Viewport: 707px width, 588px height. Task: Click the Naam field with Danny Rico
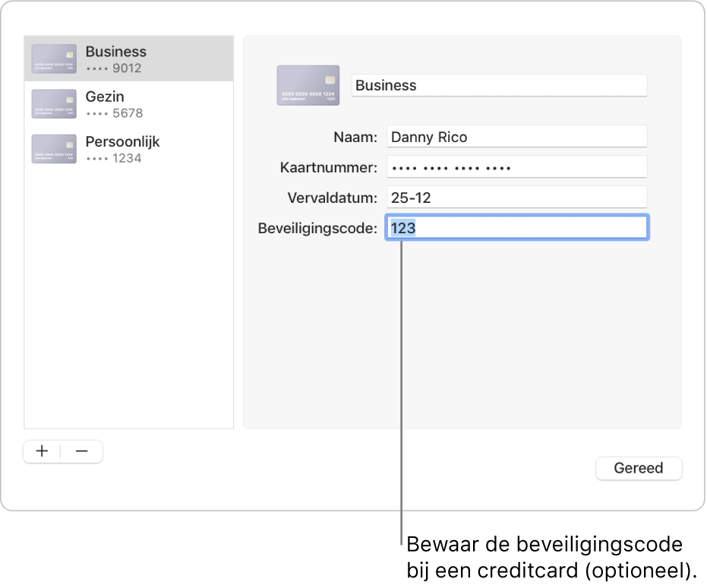(516, 137)
